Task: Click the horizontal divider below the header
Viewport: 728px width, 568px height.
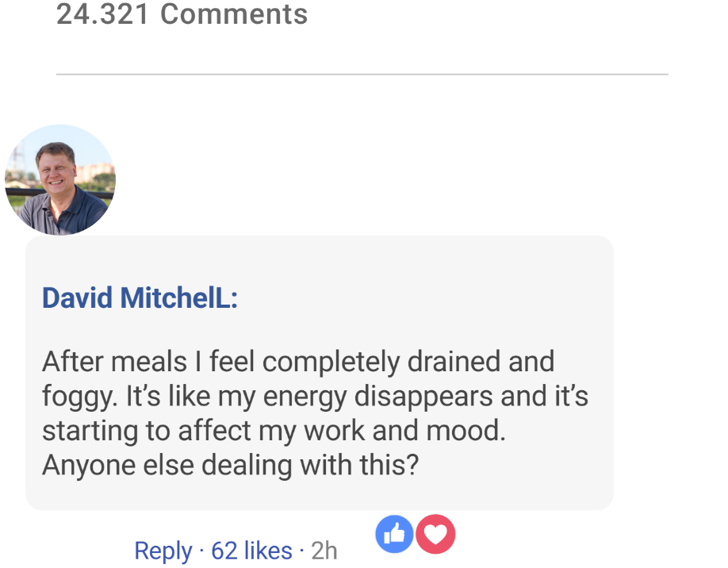Action: tap(362, 75)
